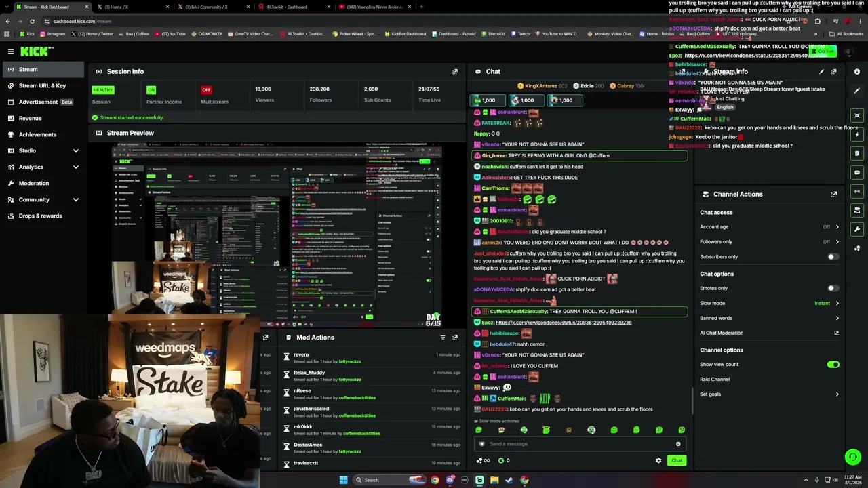Image resolution: width=868 pixels, height=488 pixels.
Task: Open Advertisement page in sidebar
Action: pyautogui.click(x=43, y=102)
